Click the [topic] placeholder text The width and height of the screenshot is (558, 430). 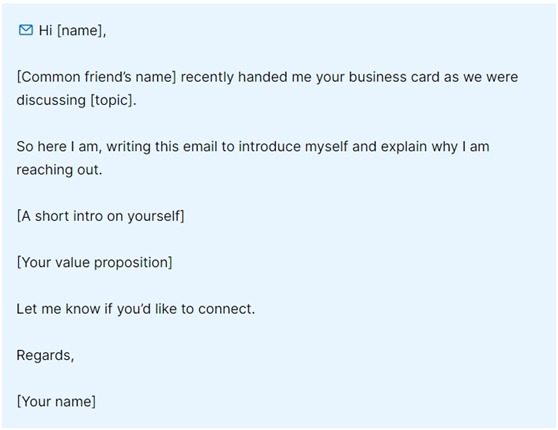(x=113, y=100)
